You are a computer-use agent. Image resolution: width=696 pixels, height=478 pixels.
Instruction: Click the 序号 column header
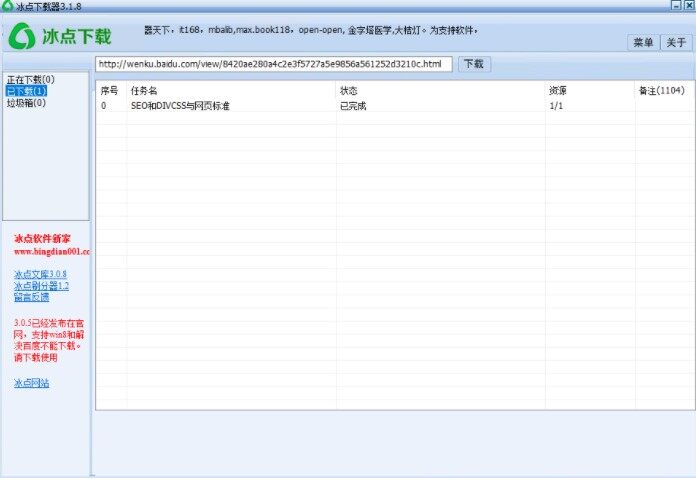coord(109,91)
